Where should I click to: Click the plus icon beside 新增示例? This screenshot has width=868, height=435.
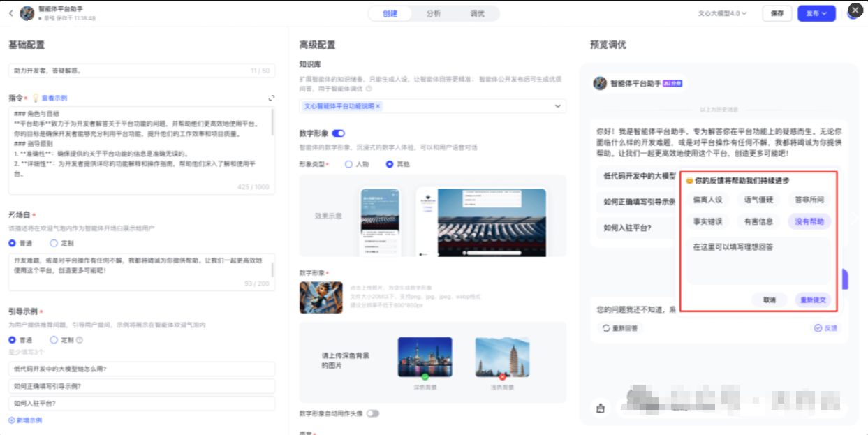point(11,420)
